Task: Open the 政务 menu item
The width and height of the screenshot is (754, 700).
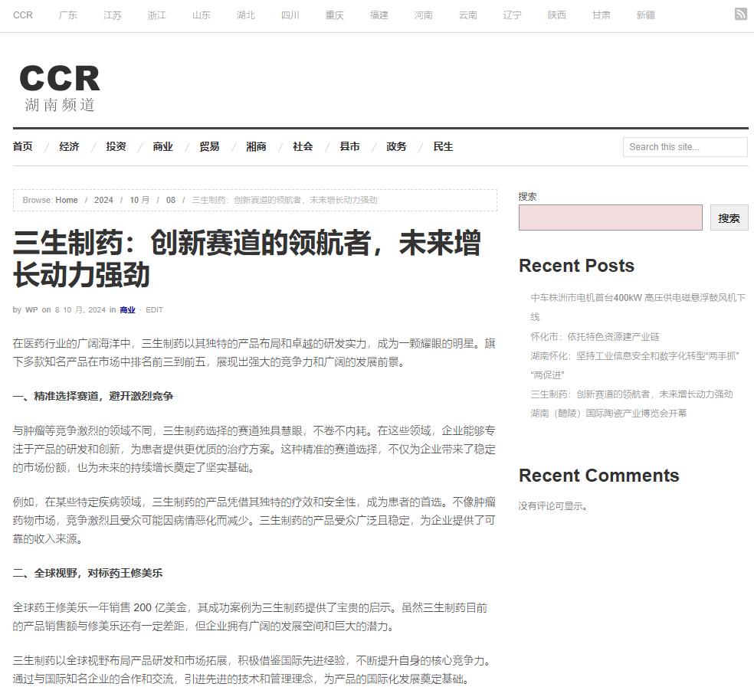Action: pos(396,146)
